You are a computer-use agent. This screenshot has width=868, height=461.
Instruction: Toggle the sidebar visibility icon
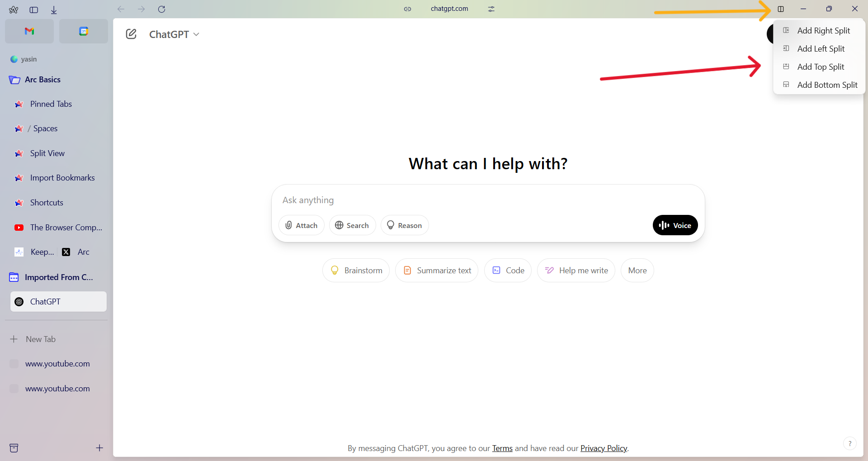pos(34,10)
